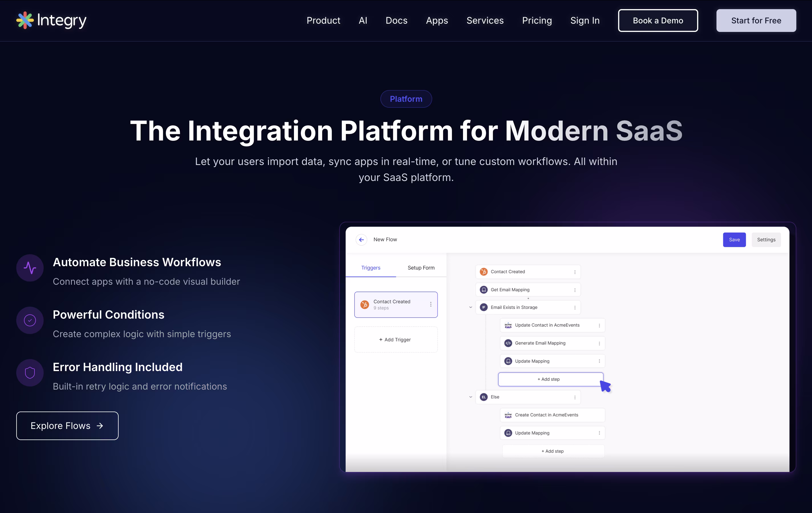Click the Email Exists in Storage label

514,308
